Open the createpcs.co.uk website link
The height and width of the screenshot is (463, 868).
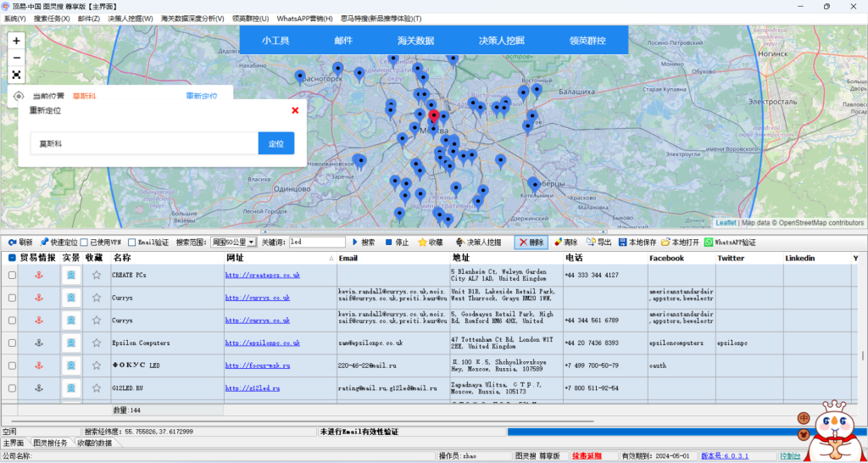click(262, 276)
